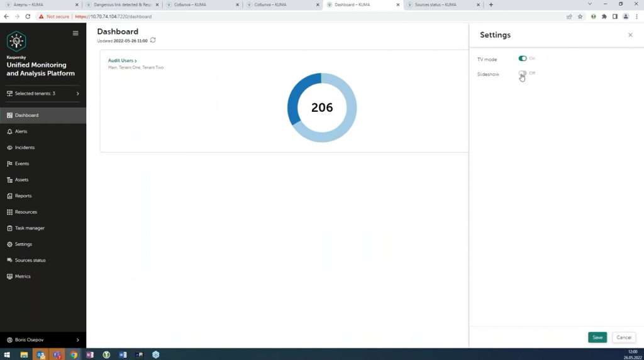Viewport: 644px width, 360px height.
Task: Open Outlook from the taskbar
Action: tap(41, 355)
